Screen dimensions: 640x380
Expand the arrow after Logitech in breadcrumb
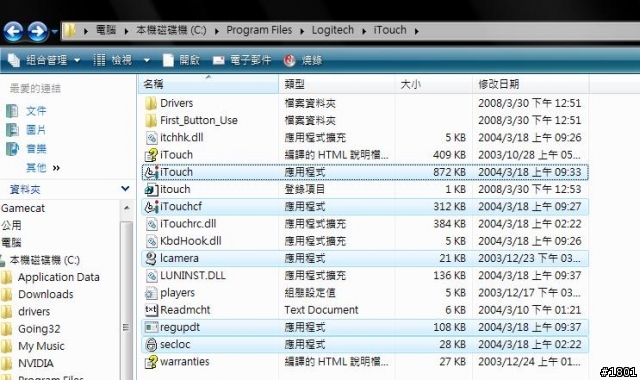point(364,31)
